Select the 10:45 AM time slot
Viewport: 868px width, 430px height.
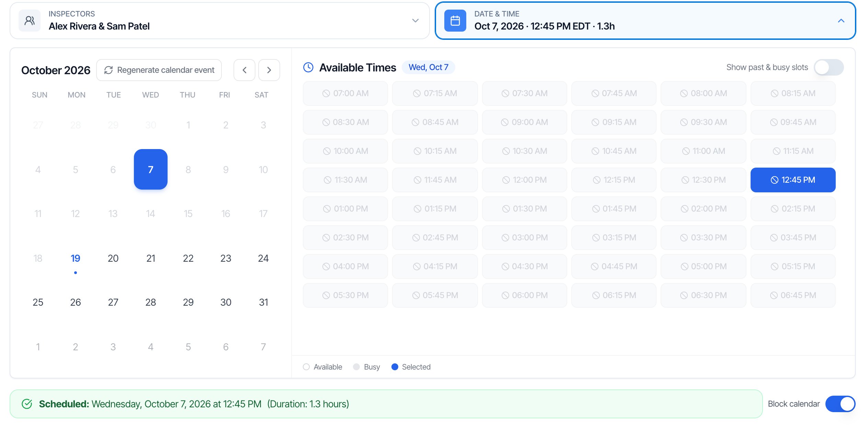614,151
